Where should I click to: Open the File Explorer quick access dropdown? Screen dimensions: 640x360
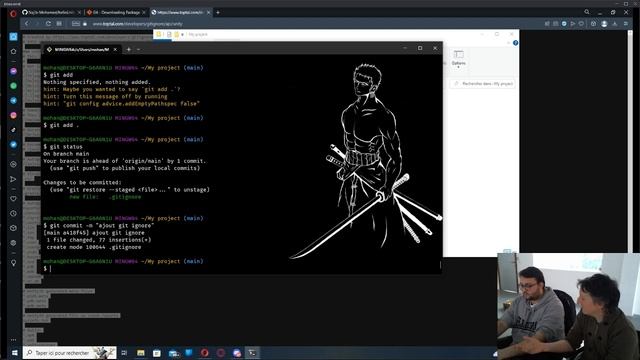182,35
